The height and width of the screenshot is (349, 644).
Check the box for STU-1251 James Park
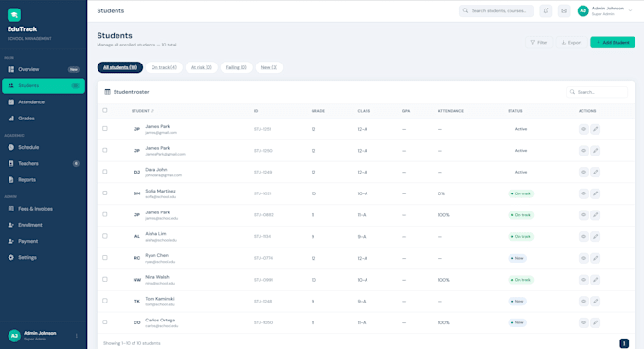(105, 129)
